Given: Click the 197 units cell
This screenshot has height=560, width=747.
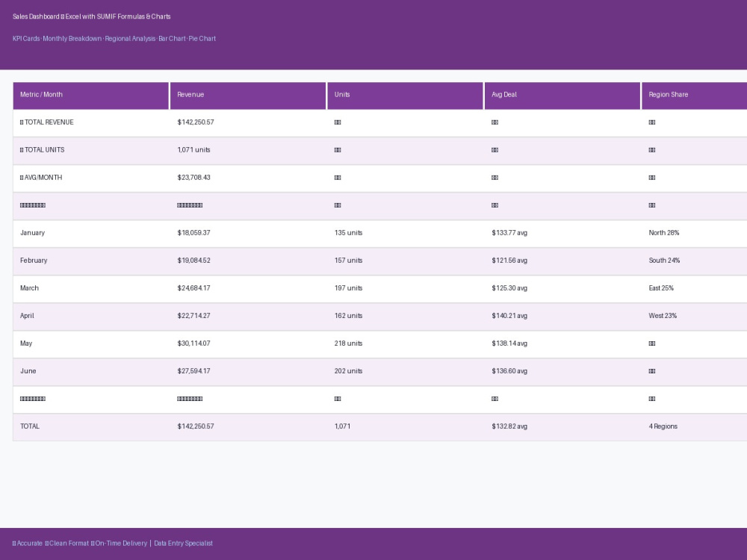Looking at the screenshot, I should pyautogui.click(x=406, y=288).
